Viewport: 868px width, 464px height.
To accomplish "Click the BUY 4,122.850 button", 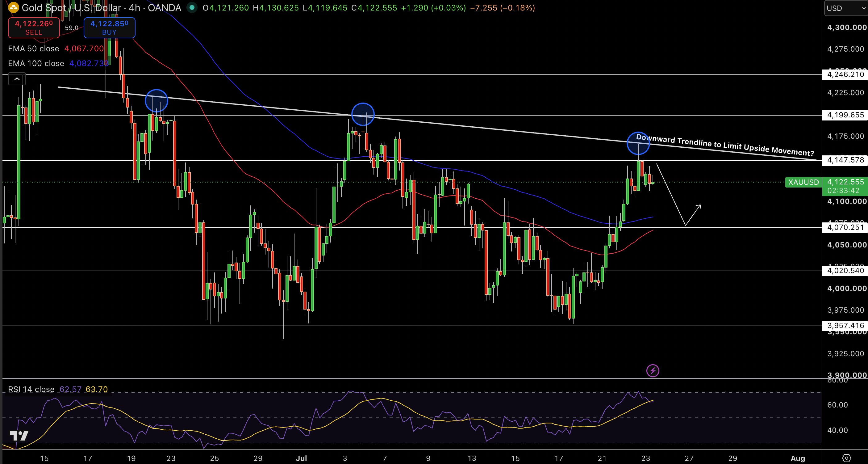I will [109, 28].
